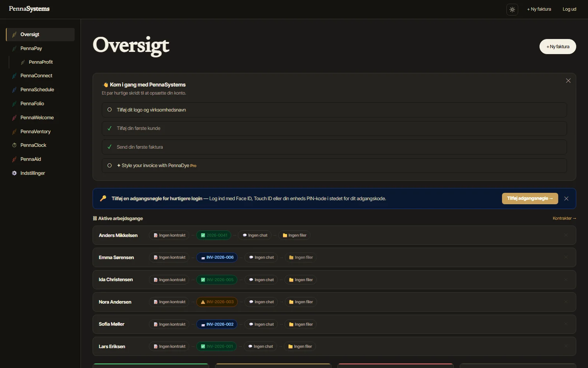Open '+ Ny faktura' in the top bar
The width and height of the screenshot is (588, 368).
tap(539, 9)
